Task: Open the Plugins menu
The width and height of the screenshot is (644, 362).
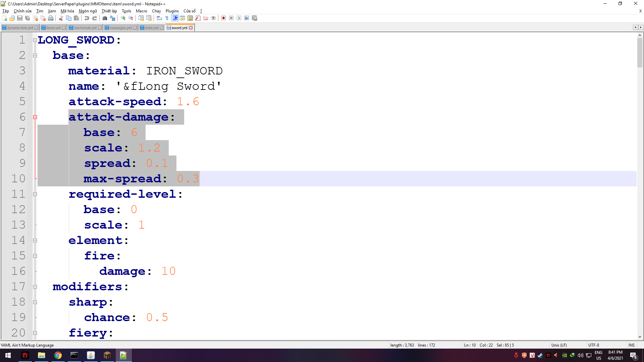Action: pyautogui.click(x=172, y=11)
